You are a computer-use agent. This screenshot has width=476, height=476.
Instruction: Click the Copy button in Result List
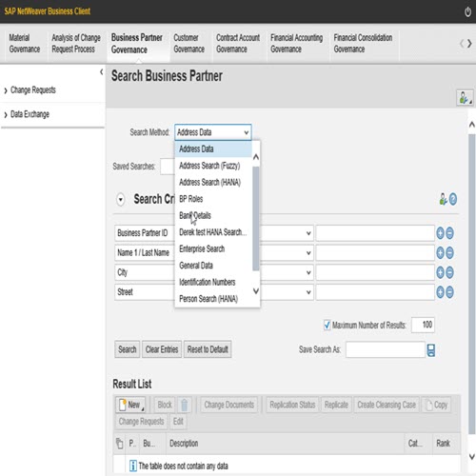(437, 405)
